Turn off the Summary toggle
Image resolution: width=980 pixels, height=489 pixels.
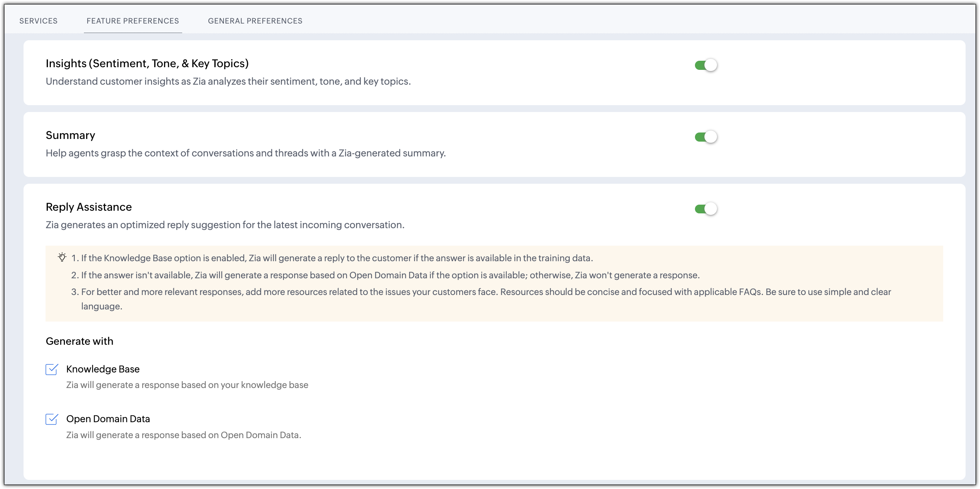(x=706, y=137)
